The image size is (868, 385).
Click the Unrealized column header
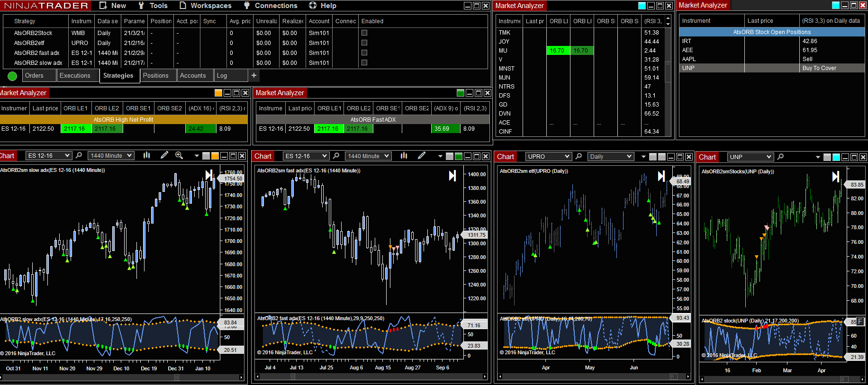266,21
